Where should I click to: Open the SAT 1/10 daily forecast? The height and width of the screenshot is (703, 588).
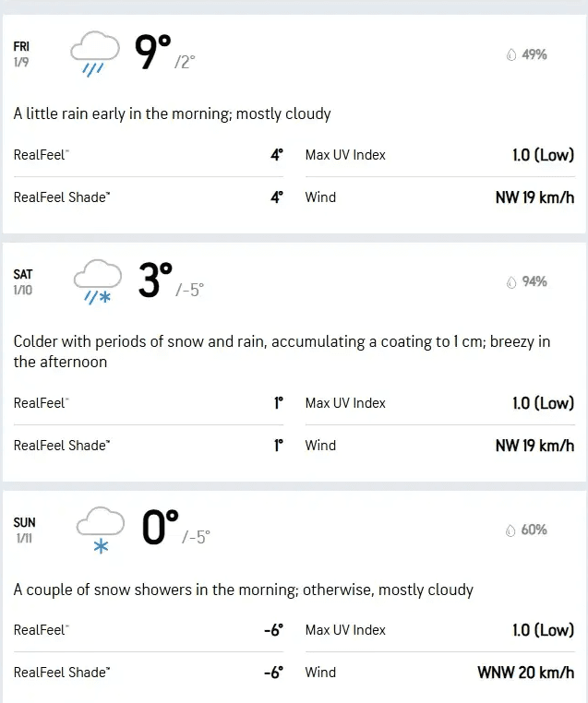tap(24, 281)
